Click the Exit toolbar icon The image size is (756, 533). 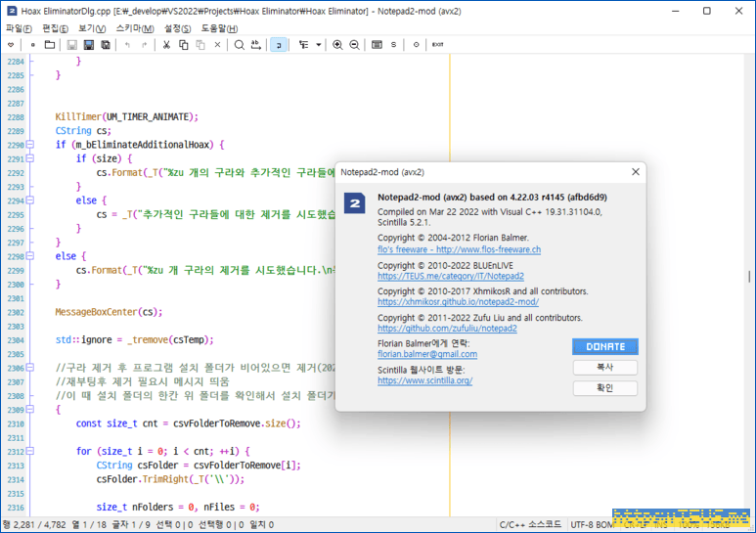(438, 45)
